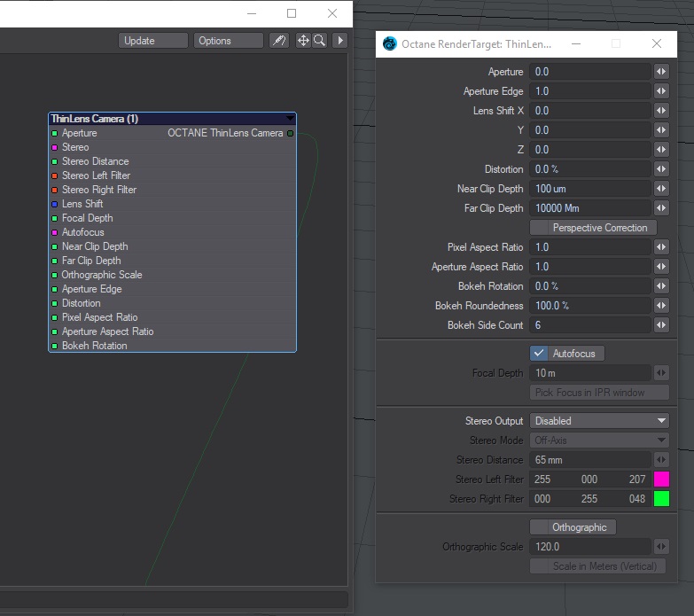Image resolution: width=694 pixels, height=616 pixels.
Task: Click the Far Clip Depth connector dot on node
Action: point(54,261)
